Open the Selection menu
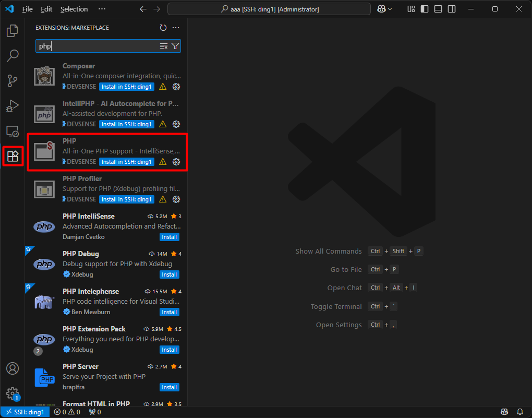 tap(74, 9)
